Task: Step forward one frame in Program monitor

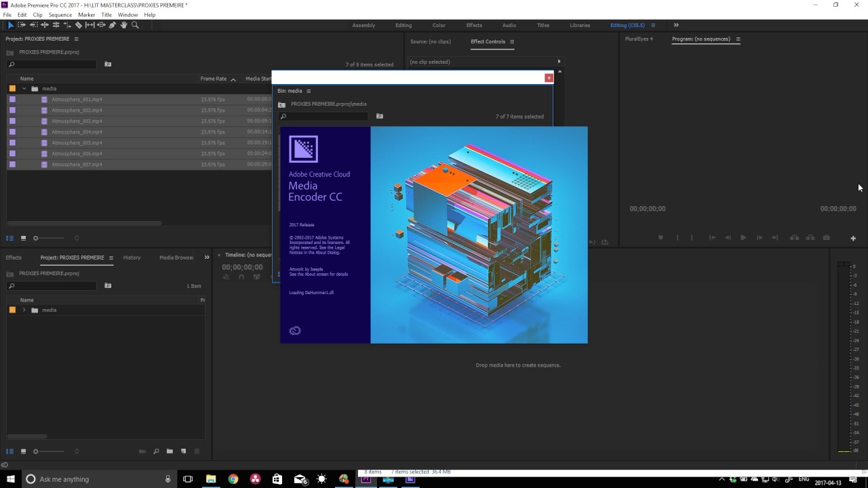Action: (759, 237)
